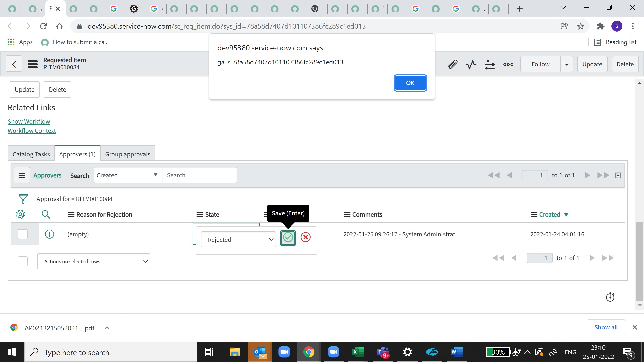Viewport: 644px width, 362px height.
Task: Open the Created search field dropdown
Action: [x=128, y=175]
